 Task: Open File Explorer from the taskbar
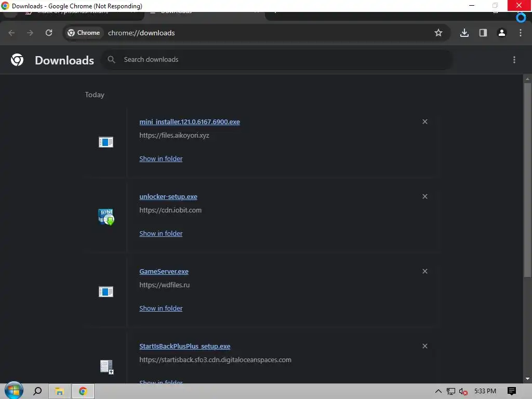59,391
